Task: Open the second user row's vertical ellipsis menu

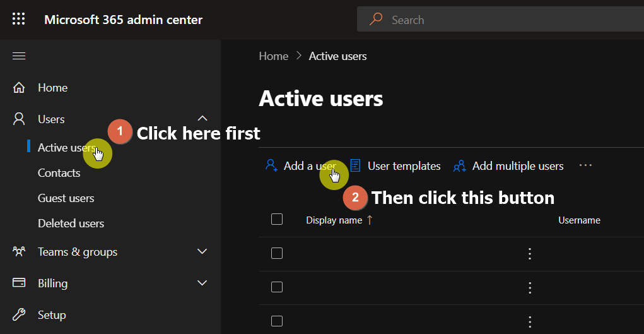Action: pyautogui.click(x=530, y=287)
